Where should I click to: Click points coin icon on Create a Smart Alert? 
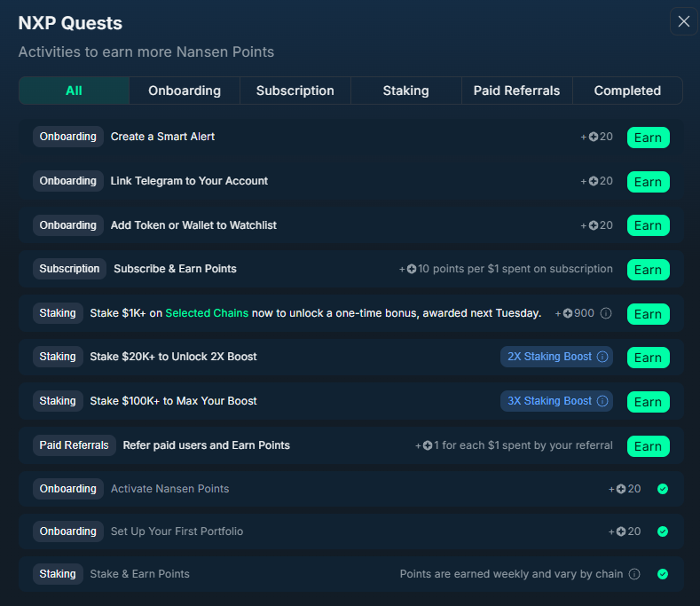coord(594,138)
